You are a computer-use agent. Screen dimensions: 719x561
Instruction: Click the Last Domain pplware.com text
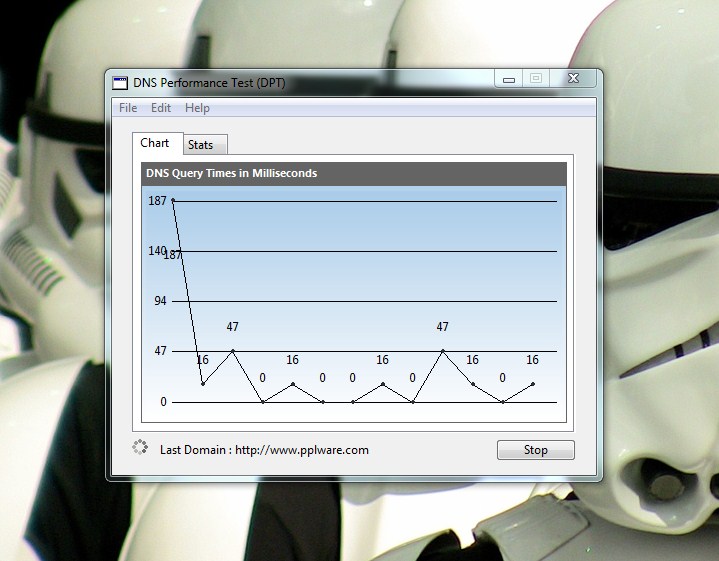pos(264,450)
